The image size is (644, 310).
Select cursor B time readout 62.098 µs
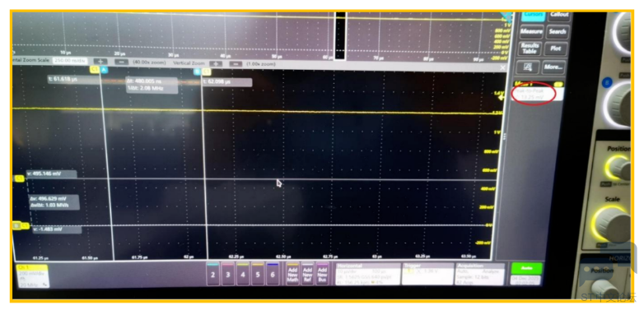[x=227, y=82]
